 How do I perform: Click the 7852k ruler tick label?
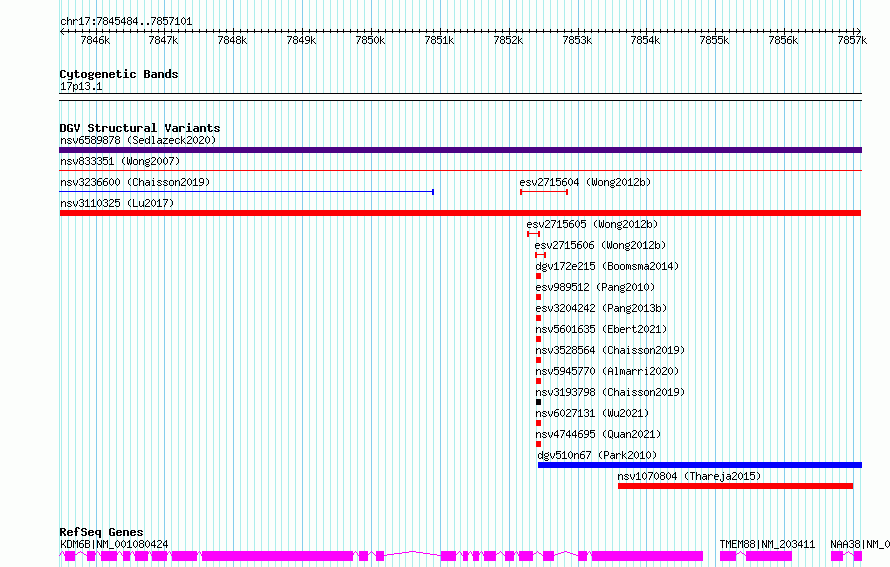point(508,40)
